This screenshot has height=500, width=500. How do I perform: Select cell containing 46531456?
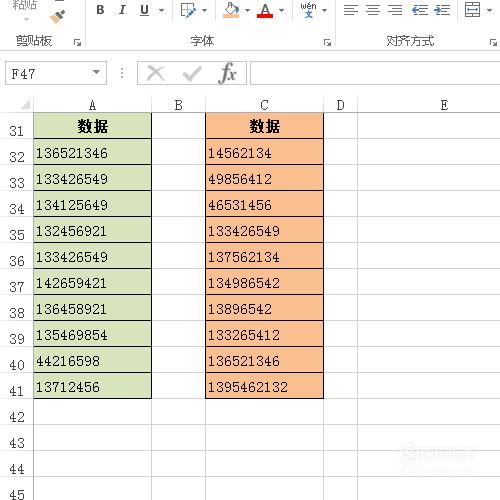264,204
